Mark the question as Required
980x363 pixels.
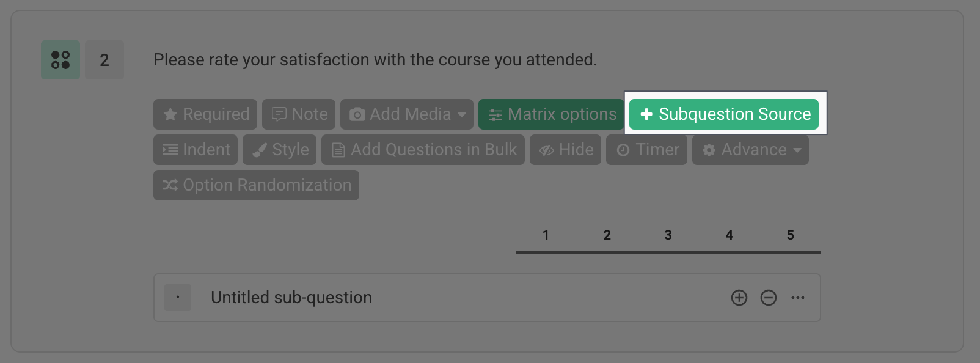click(205, 114)
